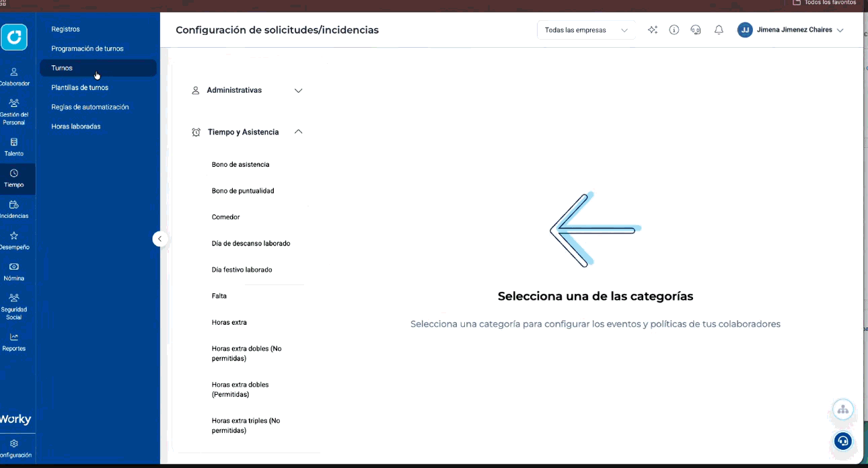
Task: Select Día de descanso laborado category
Action: pyautogui.click(x=251, y=243)
